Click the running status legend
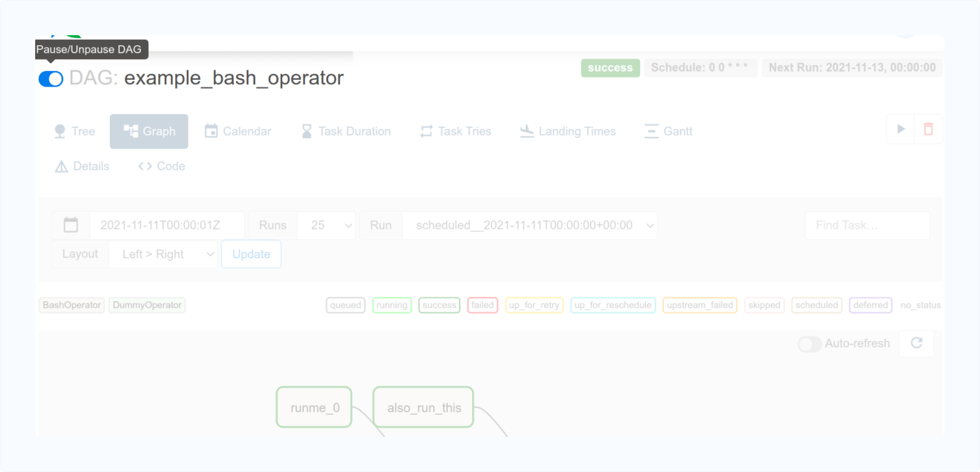 (392, 305)
